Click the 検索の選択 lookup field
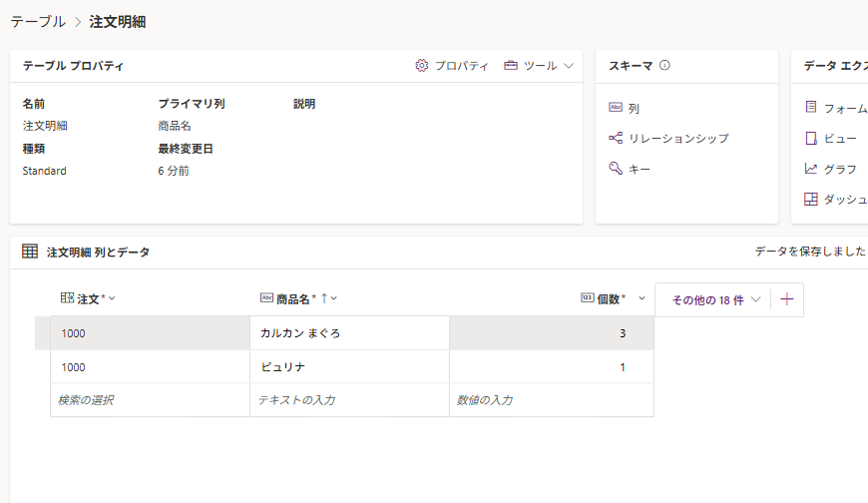This screenshot has width=868, height=503. (150, 400)
